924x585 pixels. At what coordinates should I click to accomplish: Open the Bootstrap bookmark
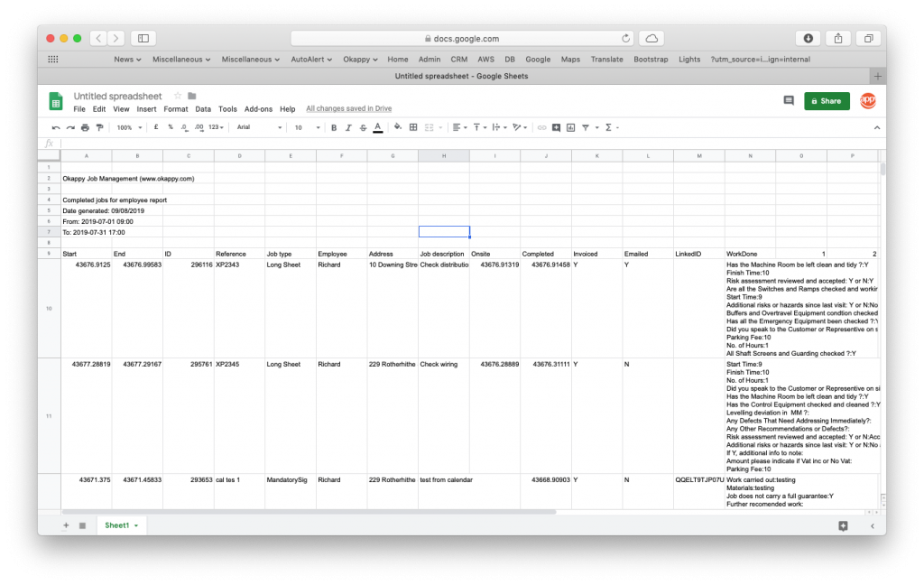(x=651, y=60)
